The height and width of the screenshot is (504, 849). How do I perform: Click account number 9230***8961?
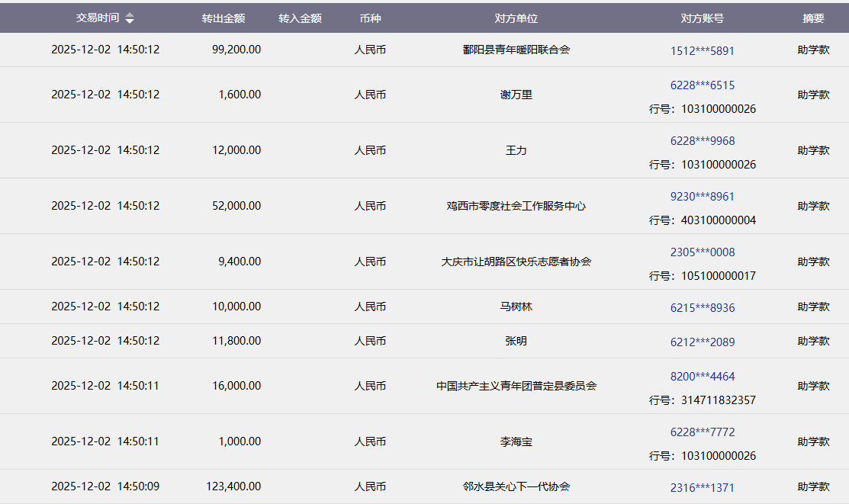pos(703,197)
